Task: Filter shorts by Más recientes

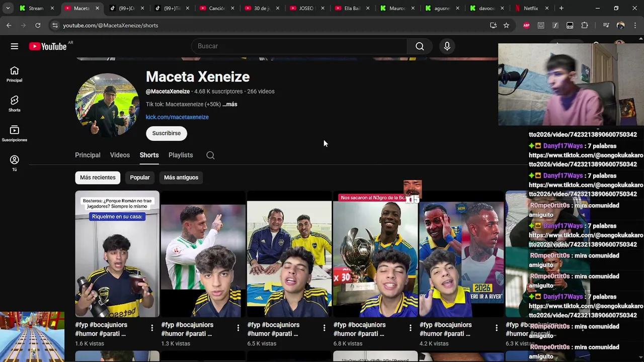Action: (98, 177)
